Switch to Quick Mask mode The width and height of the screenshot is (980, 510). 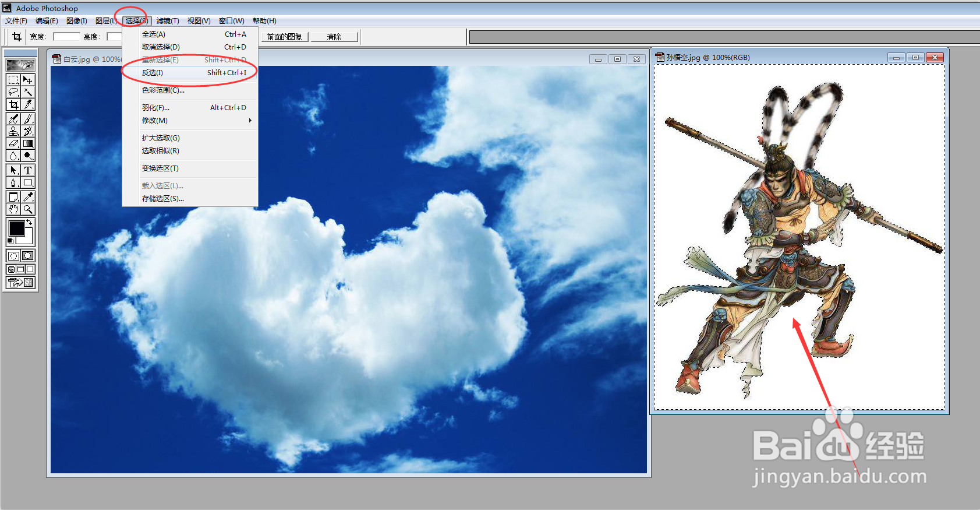point(27,255)
